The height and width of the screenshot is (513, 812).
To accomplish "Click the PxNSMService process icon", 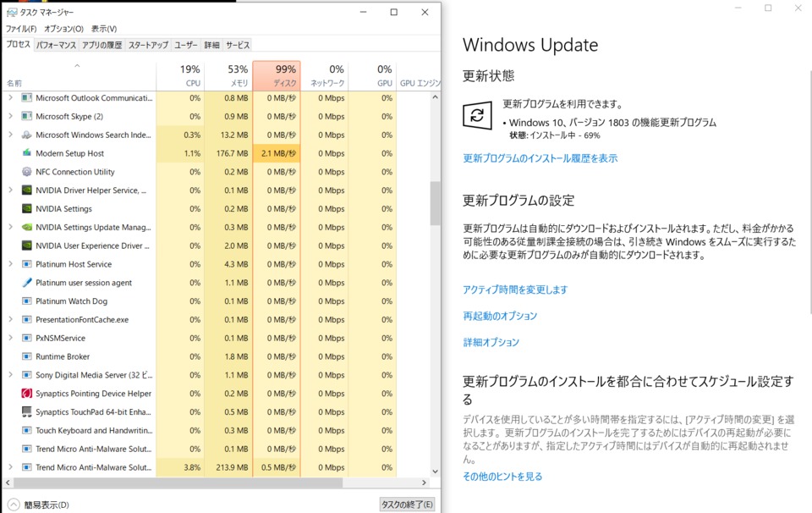I will click(27, 339).
